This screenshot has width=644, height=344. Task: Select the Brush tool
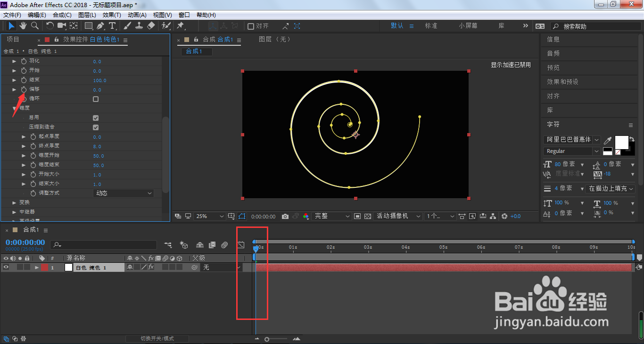127,25
